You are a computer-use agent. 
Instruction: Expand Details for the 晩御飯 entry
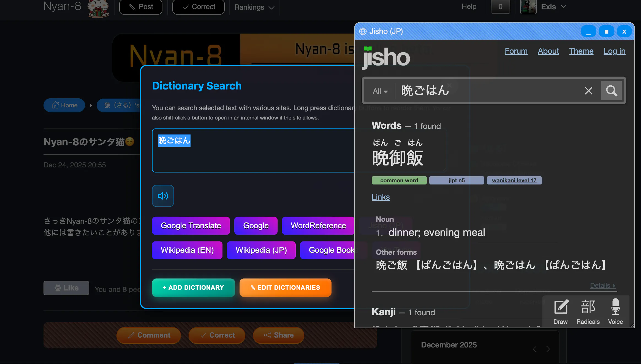603,286
